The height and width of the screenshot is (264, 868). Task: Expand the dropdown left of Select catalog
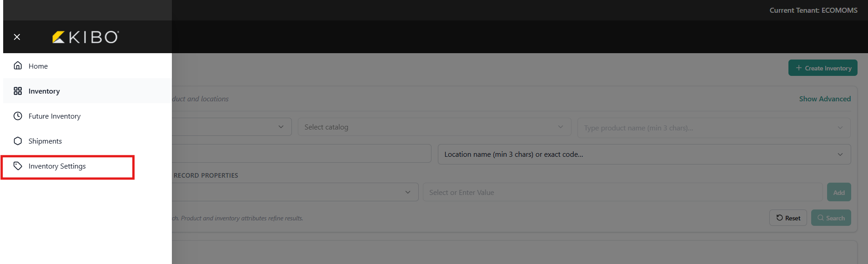pyautogui.click(x=281, y=127)
